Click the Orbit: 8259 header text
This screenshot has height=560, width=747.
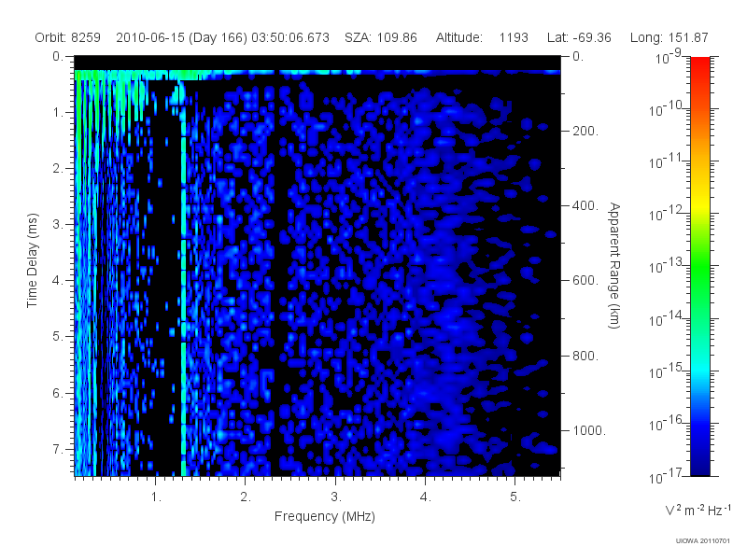67,37
